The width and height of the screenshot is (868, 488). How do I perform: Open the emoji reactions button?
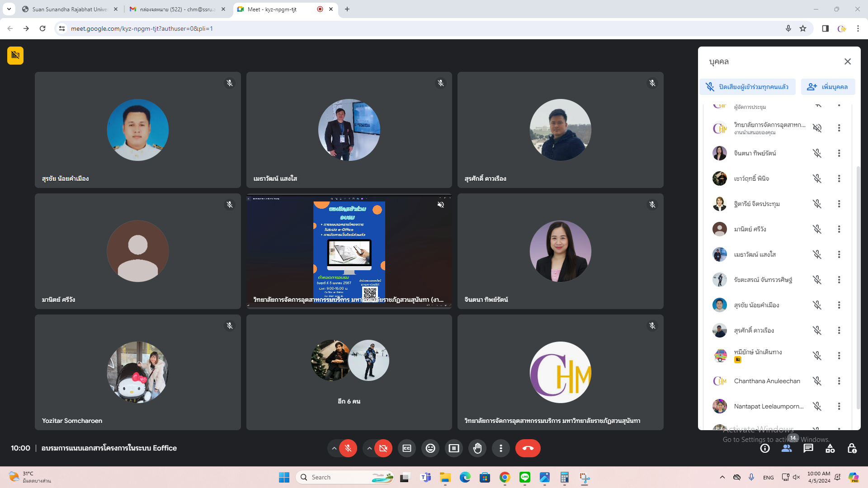tap(430, 448)
